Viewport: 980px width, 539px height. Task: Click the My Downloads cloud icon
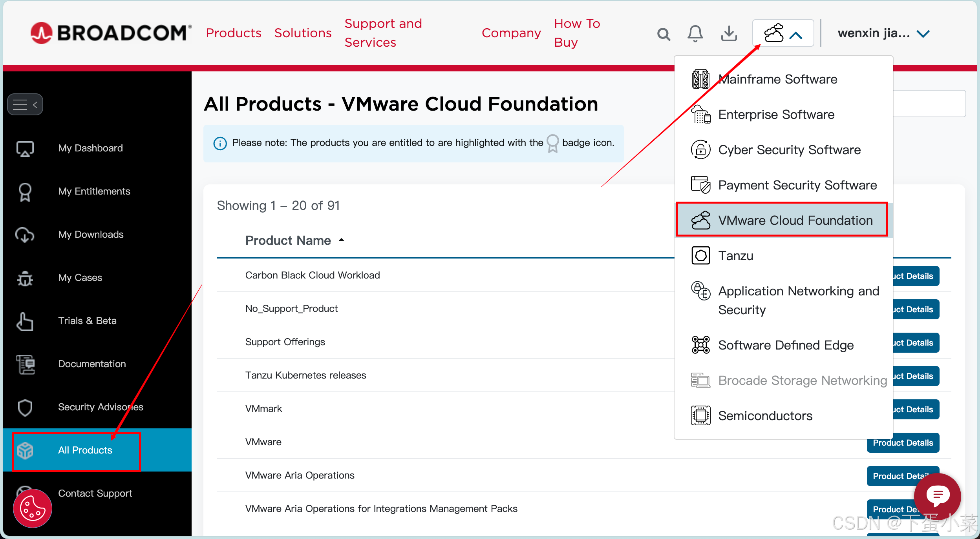tap(25, 235)
